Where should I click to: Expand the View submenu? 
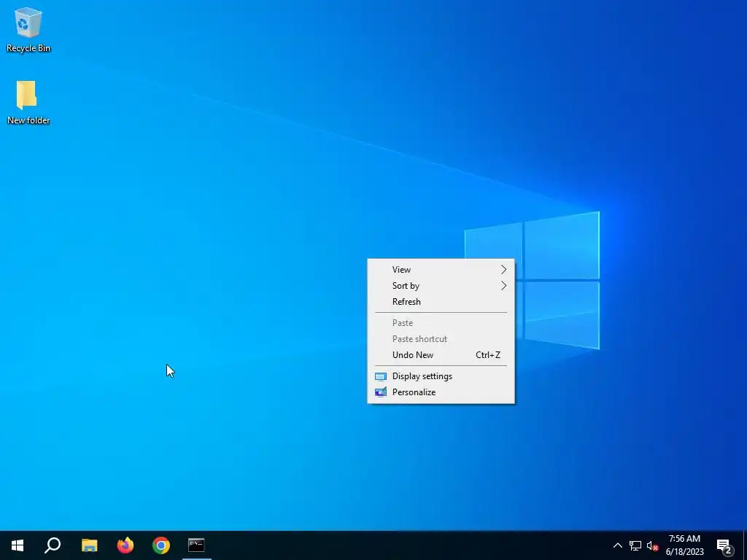tap(441, 270)
